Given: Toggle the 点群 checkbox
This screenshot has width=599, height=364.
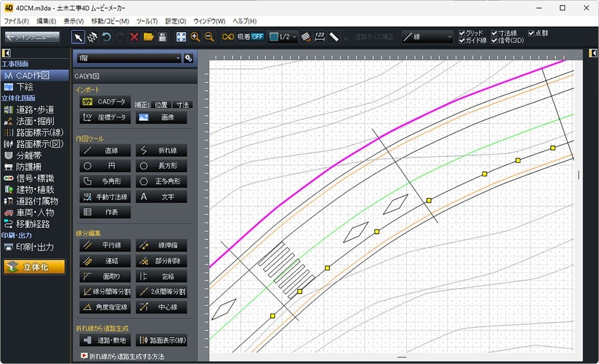Looking at the screenshot, I should [532, 33].
